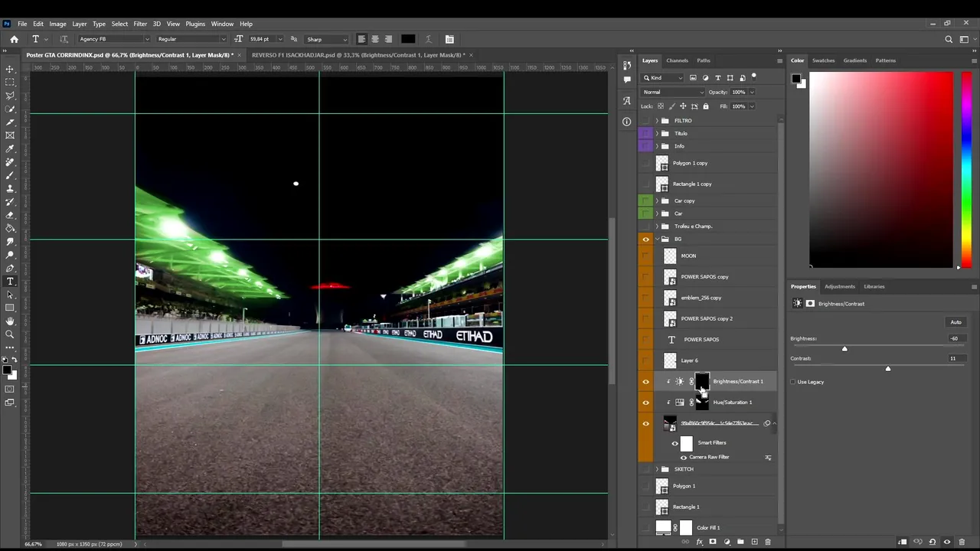
Task: Show the FILTRO group
Action: [645, 121]
